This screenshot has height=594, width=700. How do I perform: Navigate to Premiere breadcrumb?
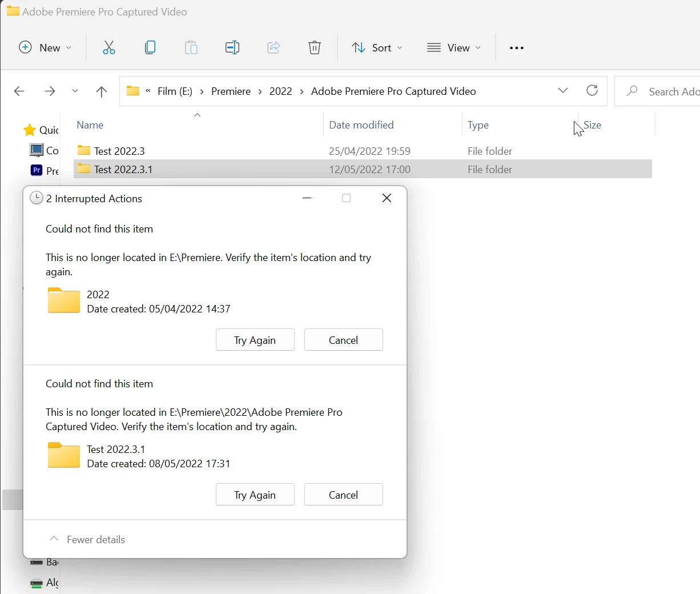(231, 91)
